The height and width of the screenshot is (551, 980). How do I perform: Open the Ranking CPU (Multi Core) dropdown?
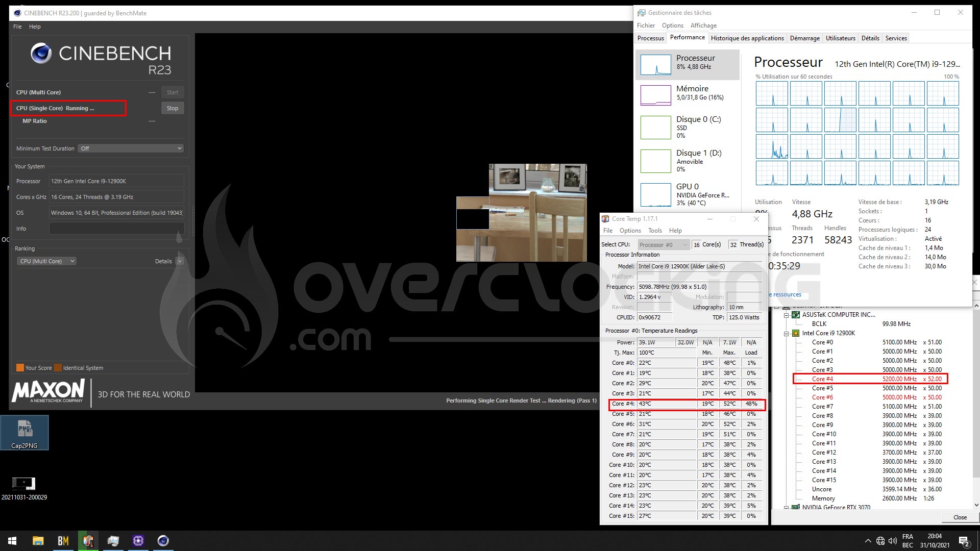coord(47,261)
